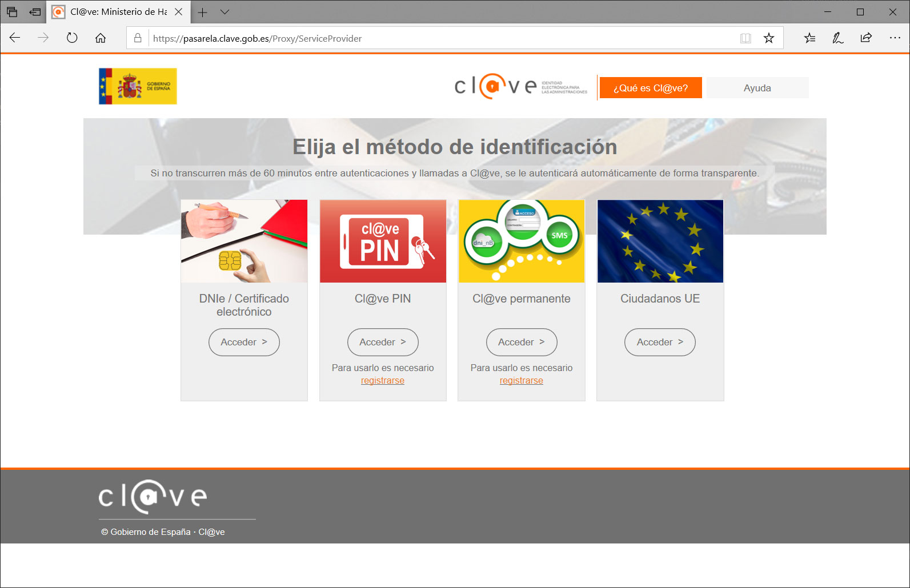910x588 pixels.
Task: Click the Gobierno de España footer text
Action: (x=163, y=532)
